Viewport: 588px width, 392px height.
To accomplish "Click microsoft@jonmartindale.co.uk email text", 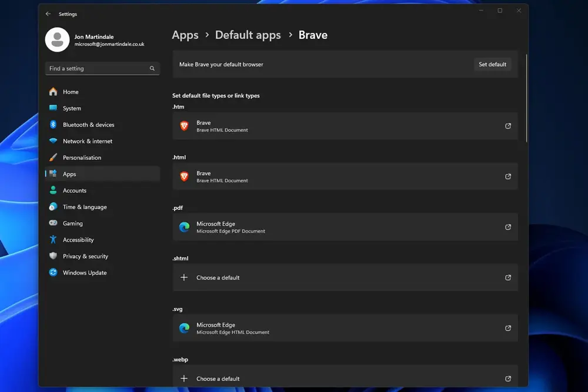I will (109, 44).
